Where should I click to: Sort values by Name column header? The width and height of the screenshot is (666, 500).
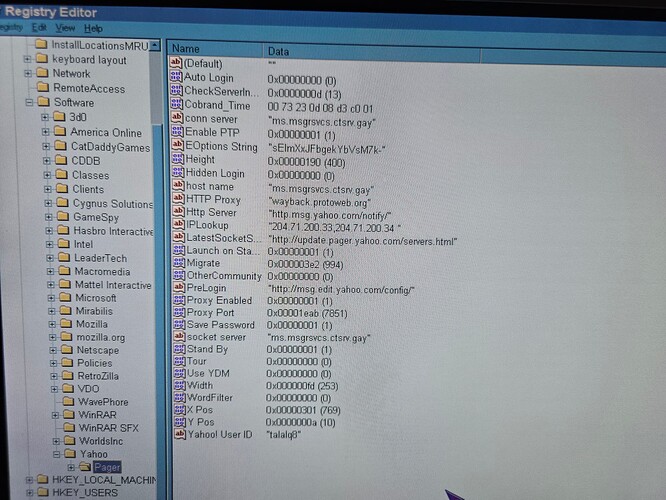[215, 49]
